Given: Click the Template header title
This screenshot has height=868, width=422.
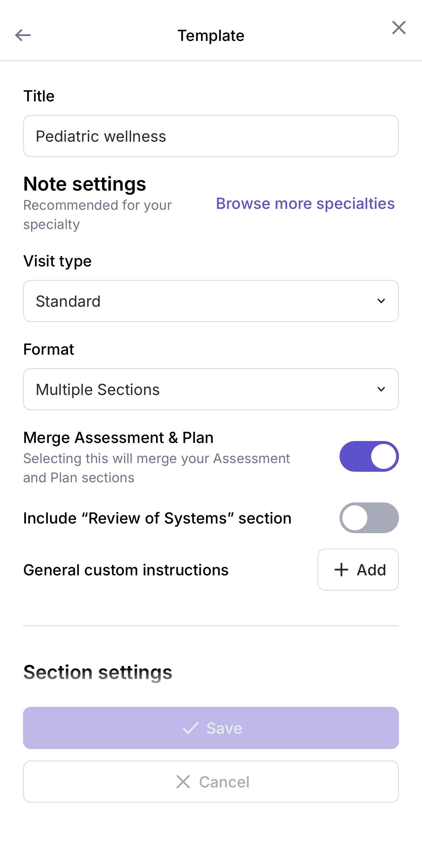Looking at the screenshot, I should click(x=211, y=36).
